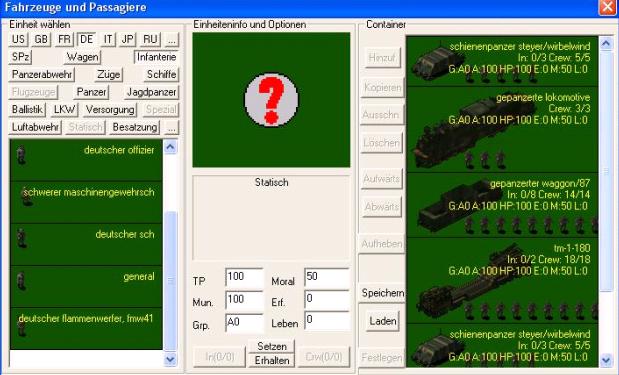619x375 pixels.
Task: Choose the Züge unit category
Action: [109, 75]
